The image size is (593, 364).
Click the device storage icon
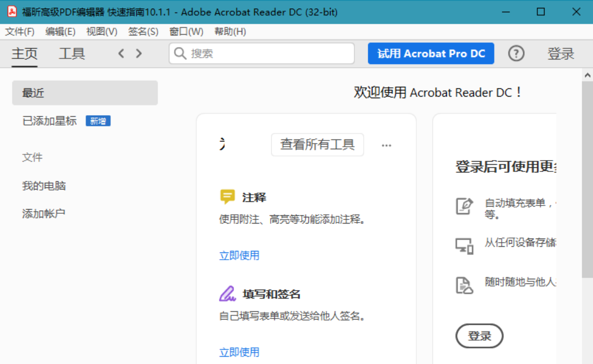click(464, 246)
